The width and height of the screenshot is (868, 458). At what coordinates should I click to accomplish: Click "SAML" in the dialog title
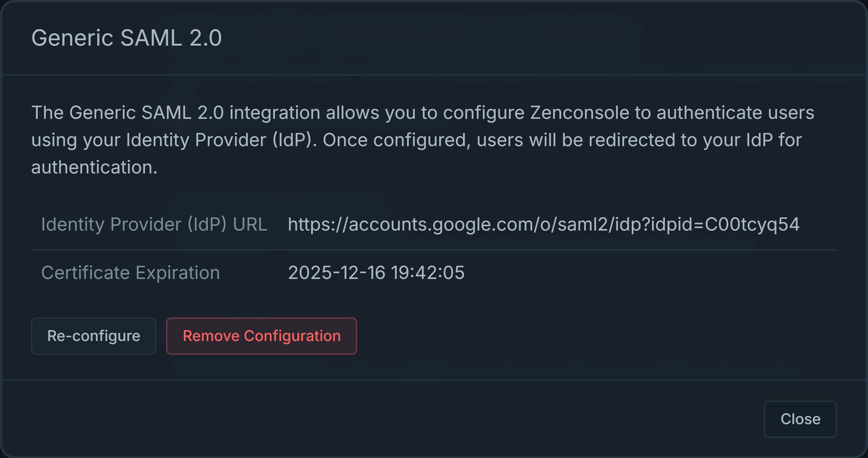click(x=151, y=38)
